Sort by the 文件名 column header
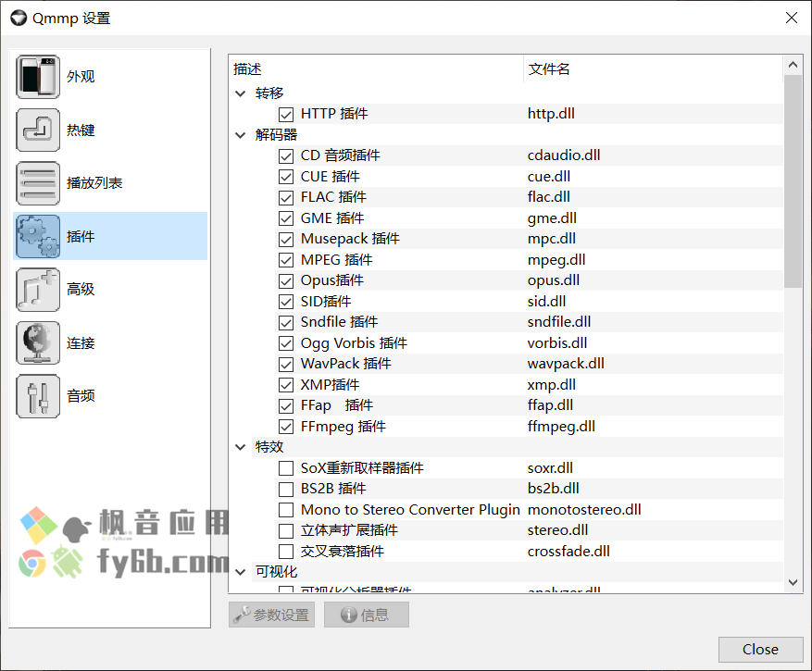The height and width of the screenshot is (671, 812). (653, 68)
